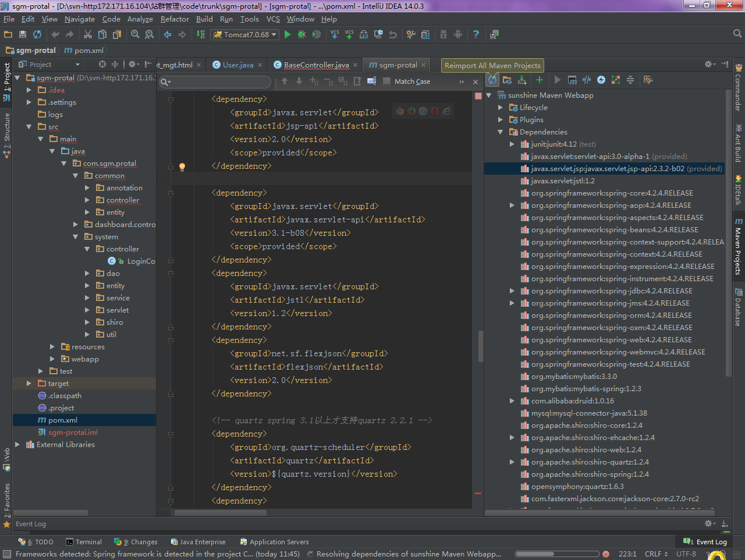This screenshot has height=560, width=745.
Task: Close the find bar
Action: point(476,81)
